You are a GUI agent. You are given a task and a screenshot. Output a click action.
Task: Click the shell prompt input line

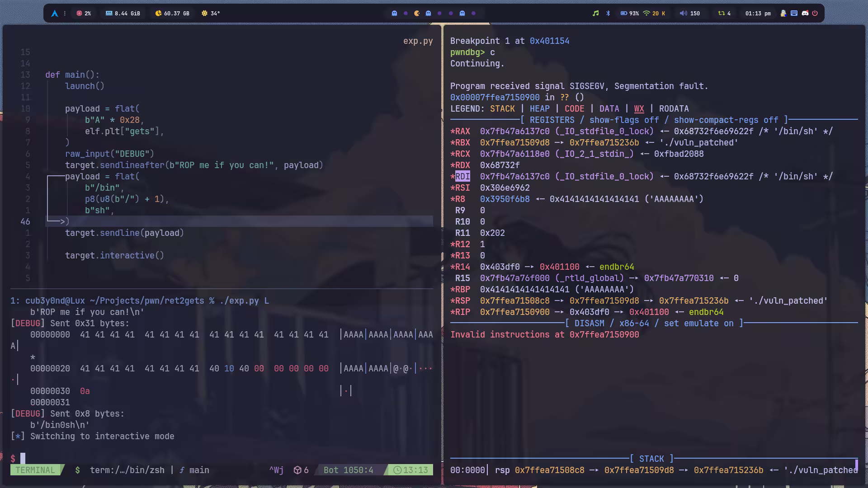(x=23, y=459)
